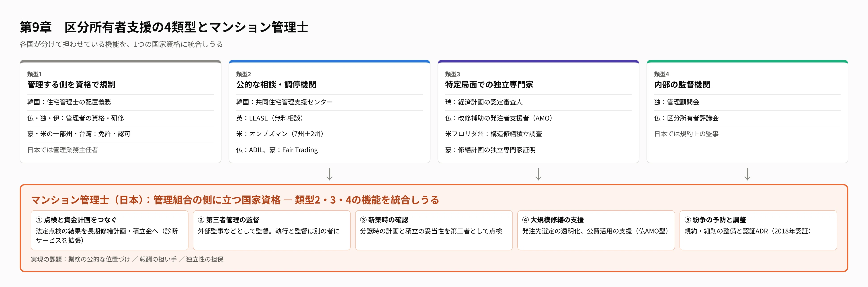Open the card ② 第三者管理の監督

tap(272, 230)
